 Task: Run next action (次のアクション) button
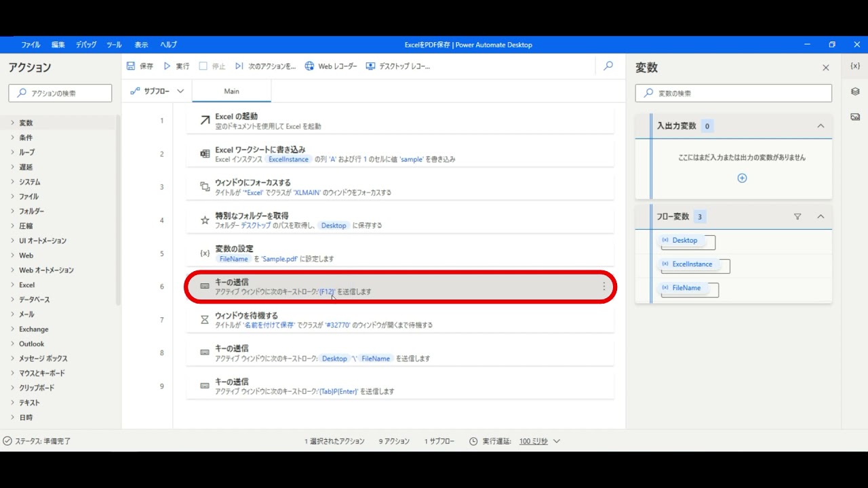(265, 66)
